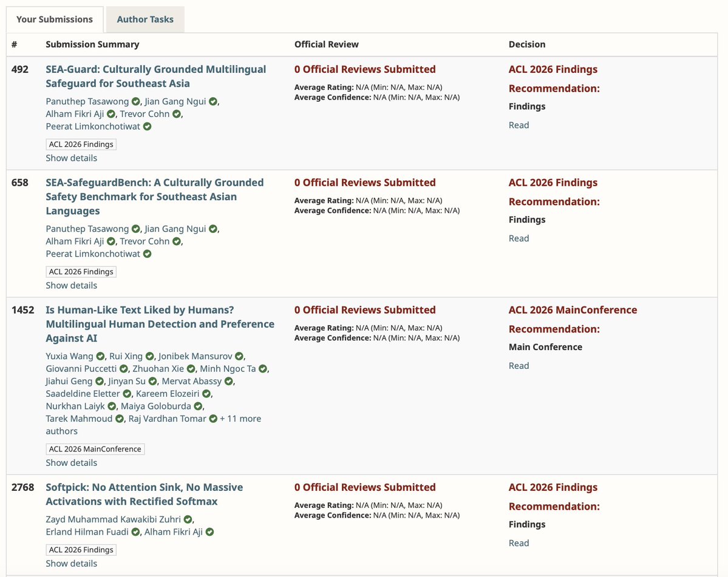The height and width of the screenshot is (577, 728).
Task: Click author Maiya Goloburda
Action: tap(155, 406)
